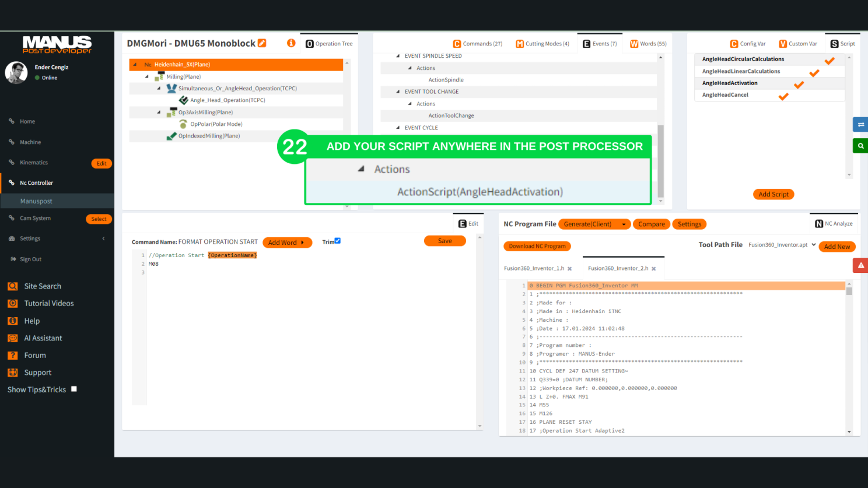This screenshot has width=868, height=488.
Task: Click the Download NC Program button
Action: [x=537, y=246]
